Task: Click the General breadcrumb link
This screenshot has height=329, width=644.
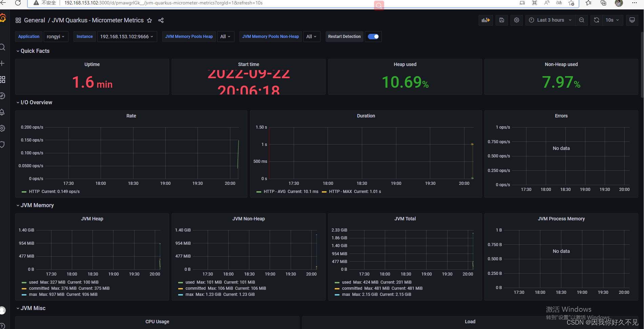Action: pos(34,20)
